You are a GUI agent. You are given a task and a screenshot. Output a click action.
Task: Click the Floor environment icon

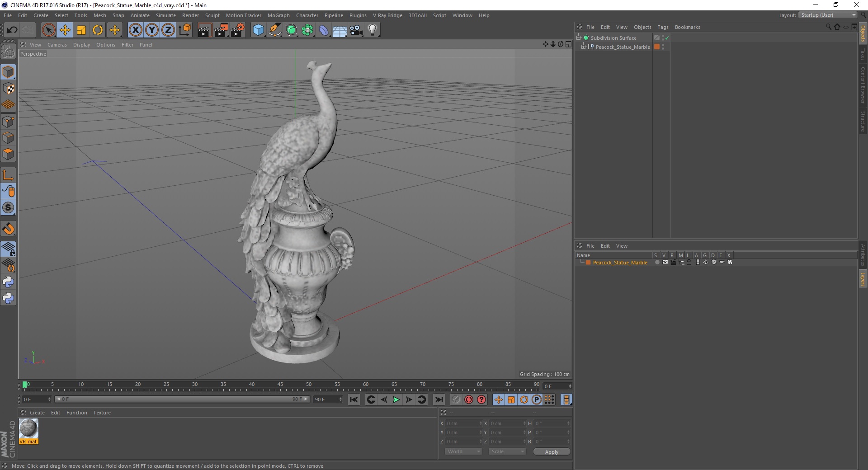(x=340, y=30)
